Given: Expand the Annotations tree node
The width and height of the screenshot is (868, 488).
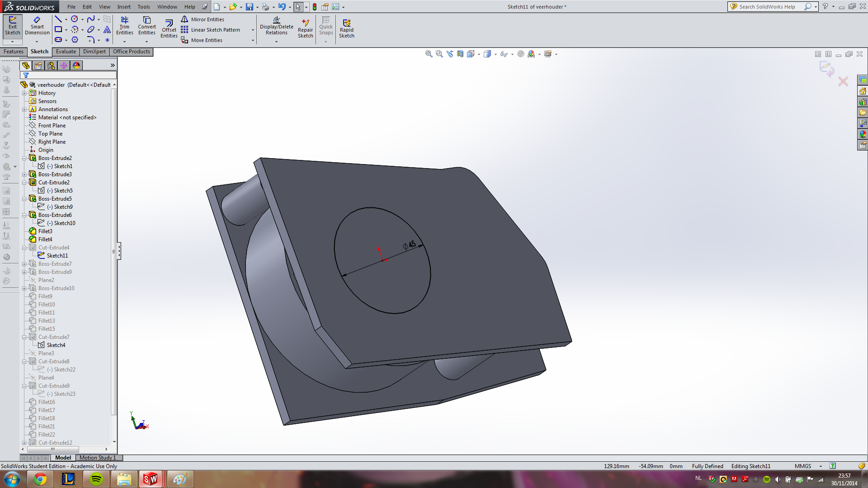Looking at the screenshot, I should 24,109.
